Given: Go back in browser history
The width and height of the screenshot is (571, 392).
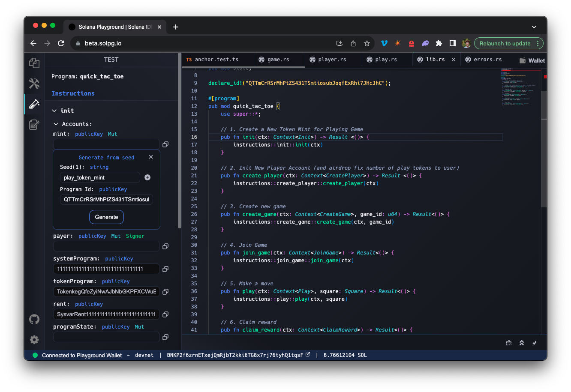Looking at the screenshot, I should pos(33,43).
